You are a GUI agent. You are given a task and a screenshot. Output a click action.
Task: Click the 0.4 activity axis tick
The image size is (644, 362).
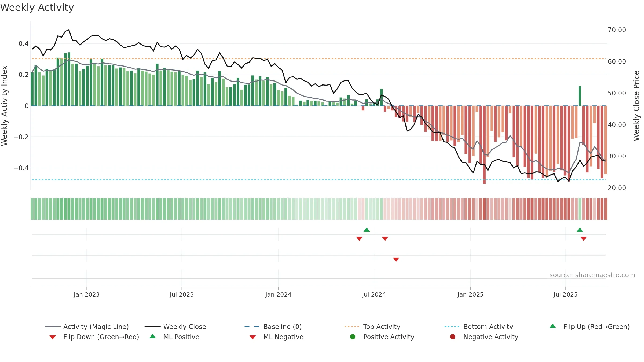(24, 43)
